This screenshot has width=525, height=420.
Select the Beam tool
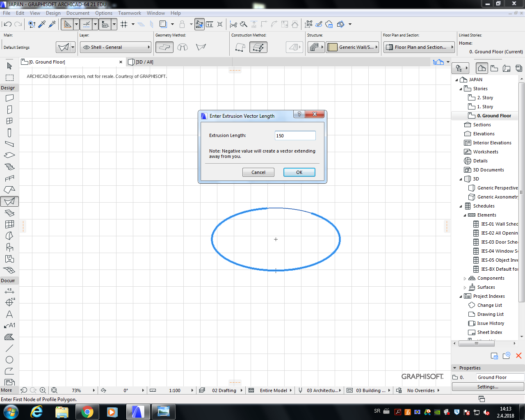[x=9, y=144]
